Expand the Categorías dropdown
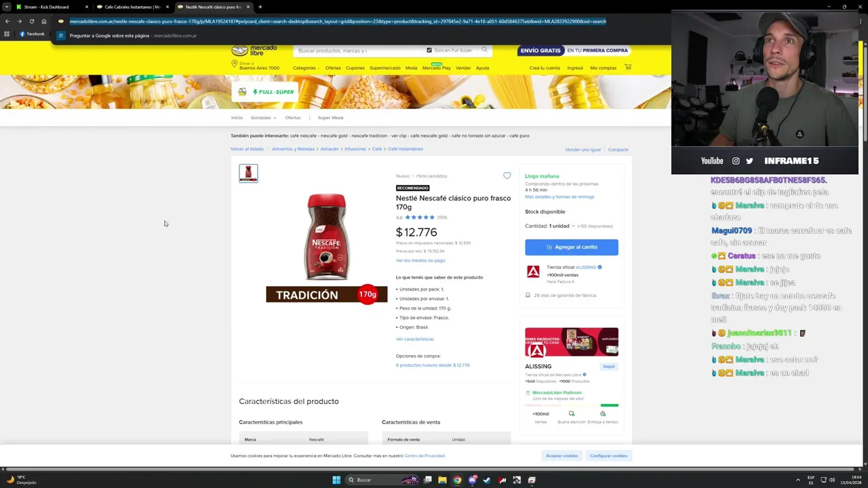Viewport: 868px width, 488px height. point(307,68)
